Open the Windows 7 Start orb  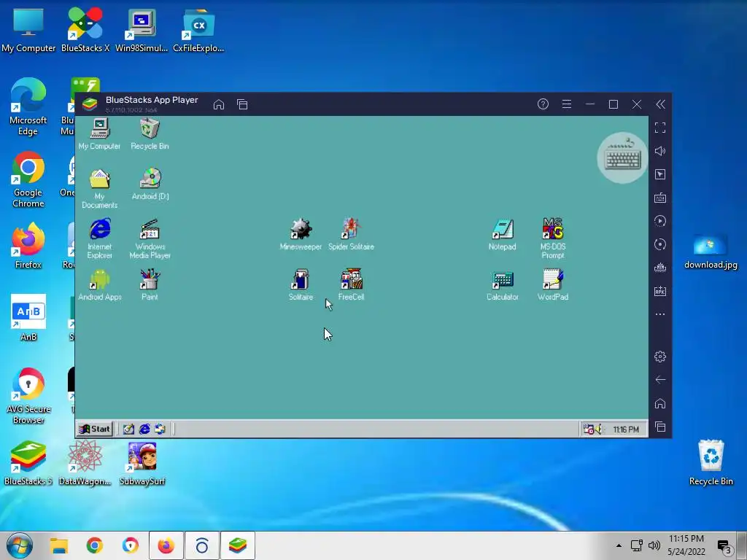[x=20, y=545]
